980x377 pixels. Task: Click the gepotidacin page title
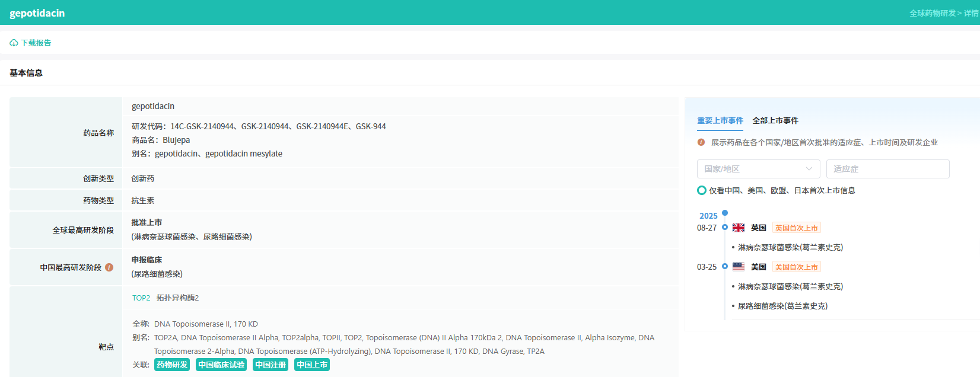point(37,13)
